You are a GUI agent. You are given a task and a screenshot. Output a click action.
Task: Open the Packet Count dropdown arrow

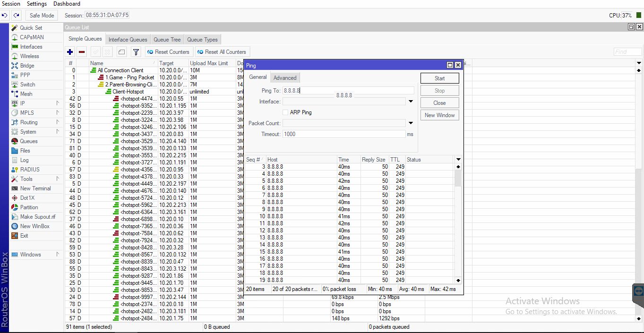pyautogui.click(x=411, y=123)
